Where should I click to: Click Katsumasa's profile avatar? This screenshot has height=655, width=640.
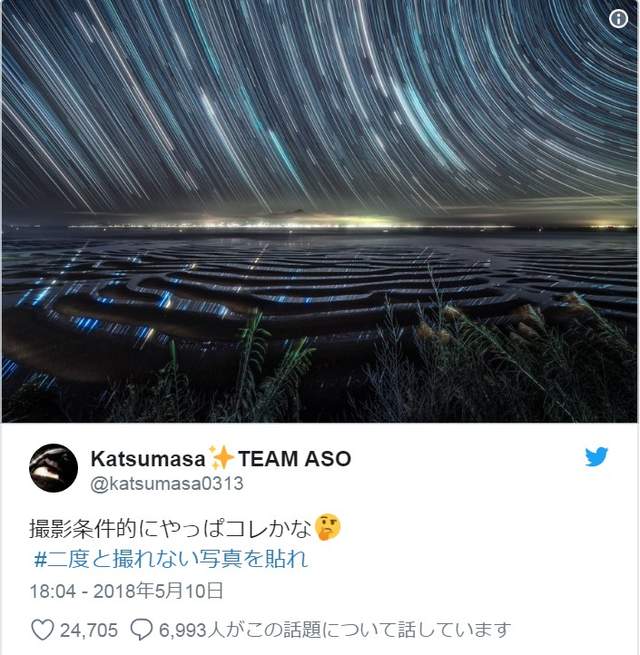53,468
